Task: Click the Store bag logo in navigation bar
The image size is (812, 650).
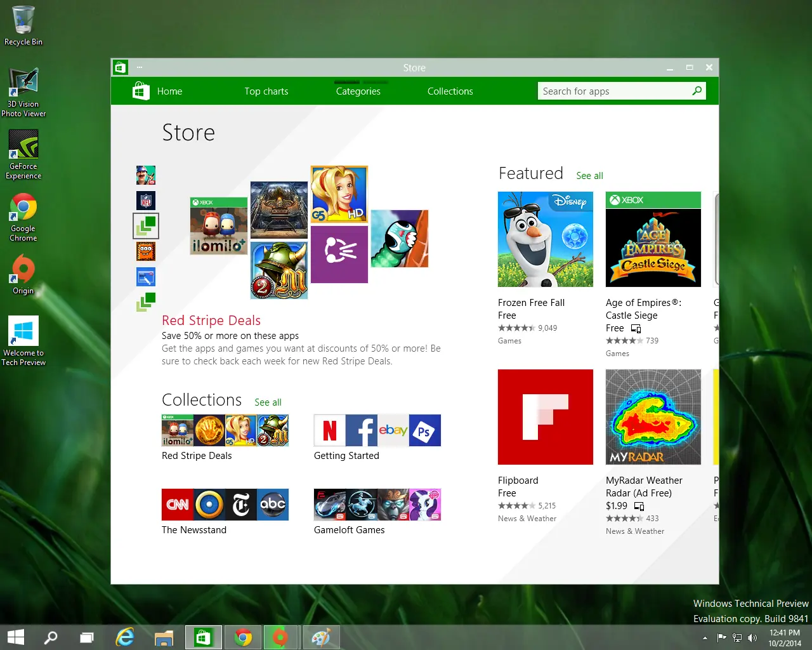Action: (x=141, y=91)
